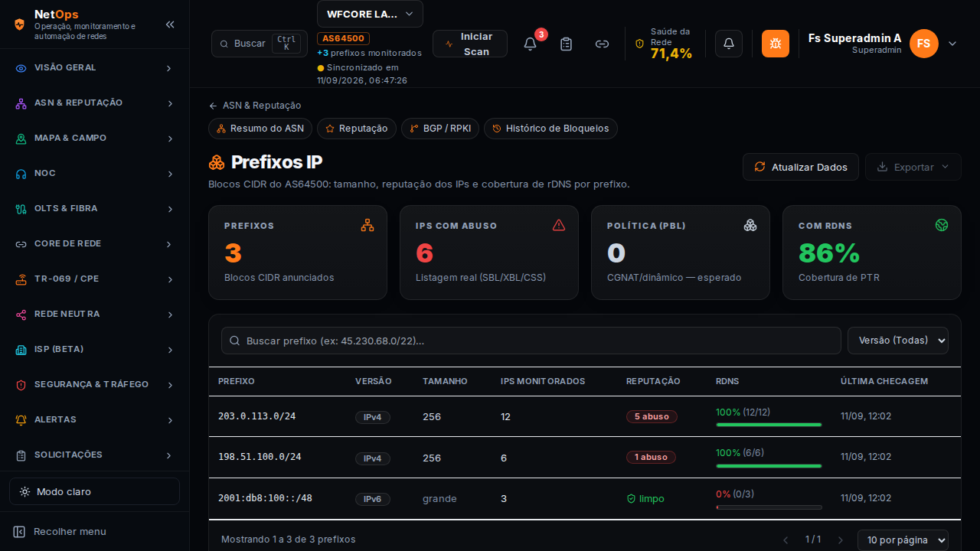
Task: Switch to BGP / RPKI tab
Action: point(440,129)
